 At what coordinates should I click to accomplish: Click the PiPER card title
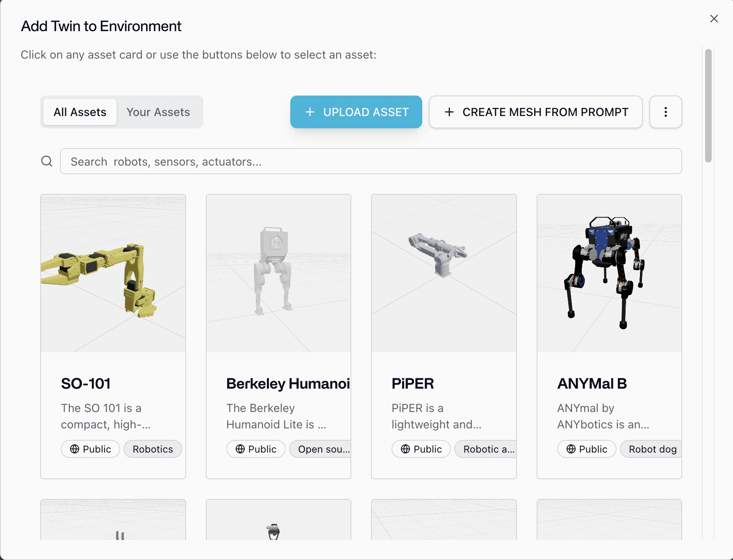tap(412, 384)
